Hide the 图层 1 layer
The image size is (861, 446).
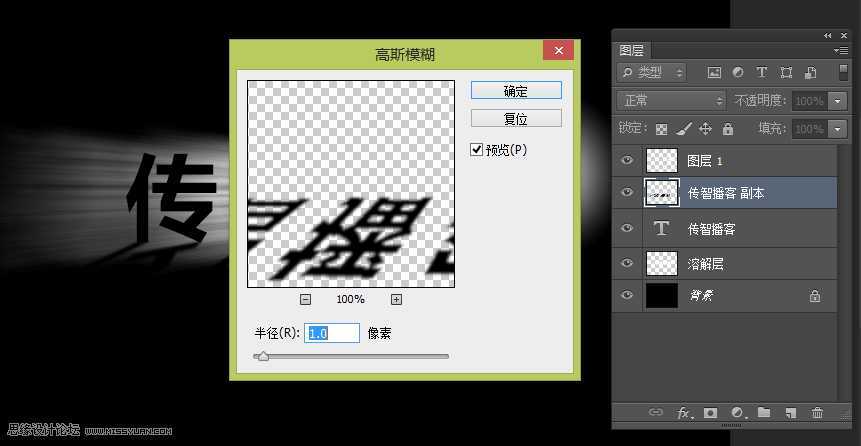pyautogui.click(x=627, y=160)
